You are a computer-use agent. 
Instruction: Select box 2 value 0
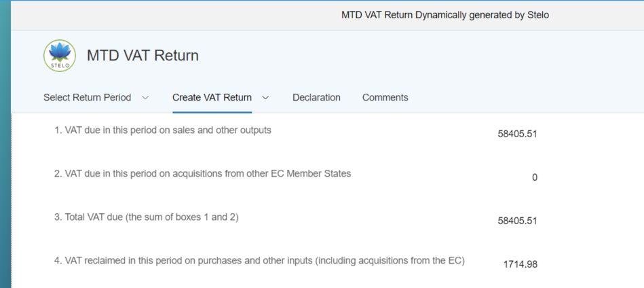[x=535, y=177]
